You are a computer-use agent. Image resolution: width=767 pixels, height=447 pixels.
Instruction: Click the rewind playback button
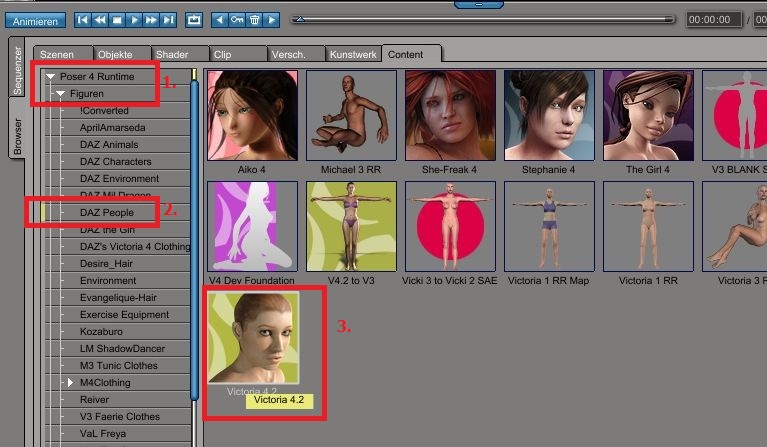pos(100,20)
